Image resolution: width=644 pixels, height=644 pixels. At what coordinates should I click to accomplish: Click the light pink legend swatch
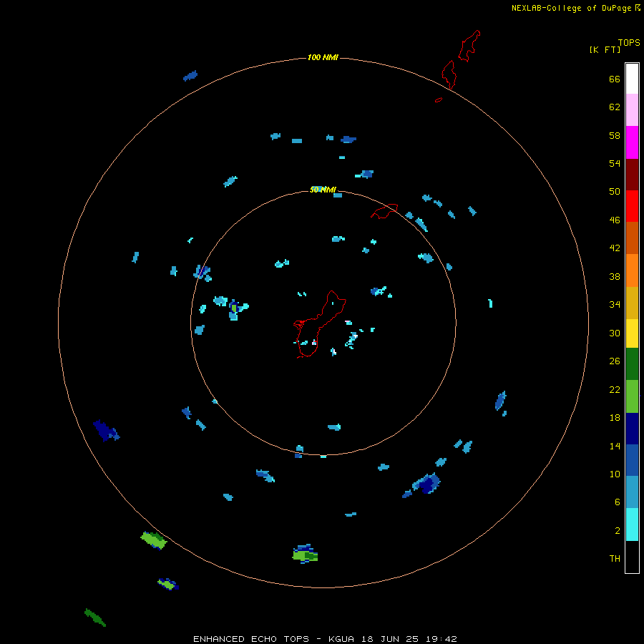coord(632,109)
